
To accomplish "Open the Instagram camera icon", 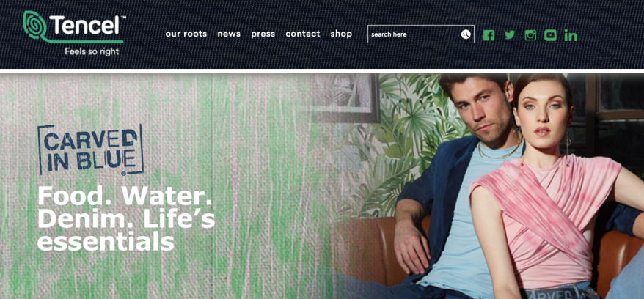I will point(530,35).
